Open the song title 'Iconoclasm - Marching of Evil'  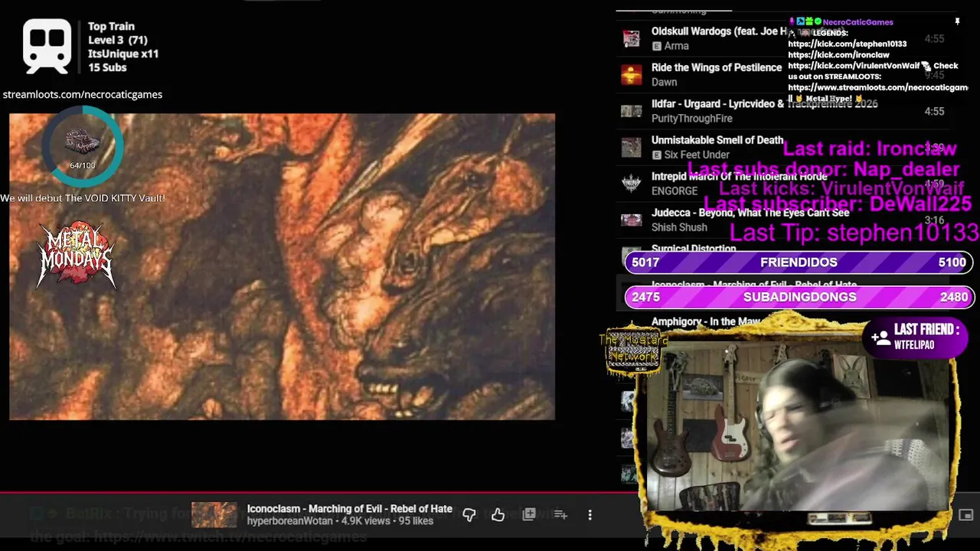[349, 509]
